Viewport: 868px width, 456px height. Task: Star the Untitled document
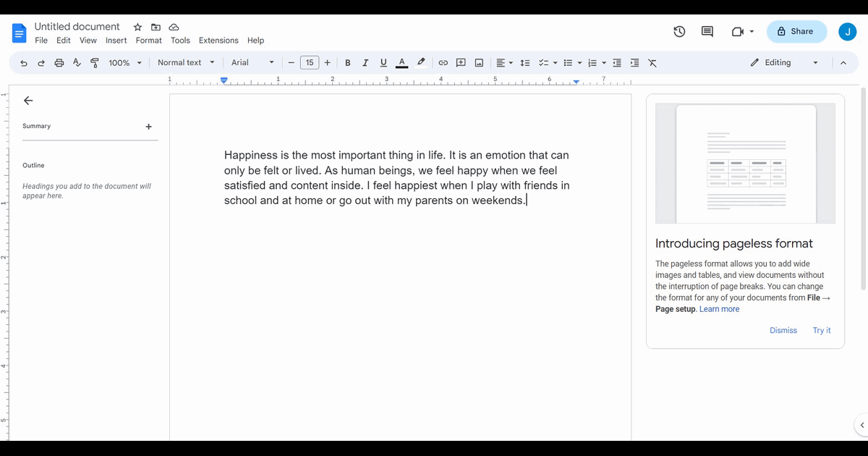(x=137, y=27)
